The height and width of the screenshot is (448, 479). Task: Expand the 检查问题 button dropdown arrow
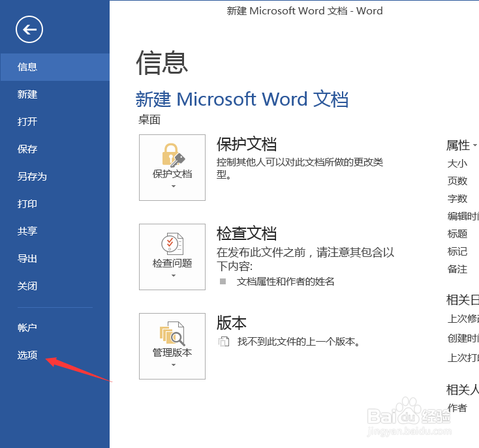tap(174, 276)
